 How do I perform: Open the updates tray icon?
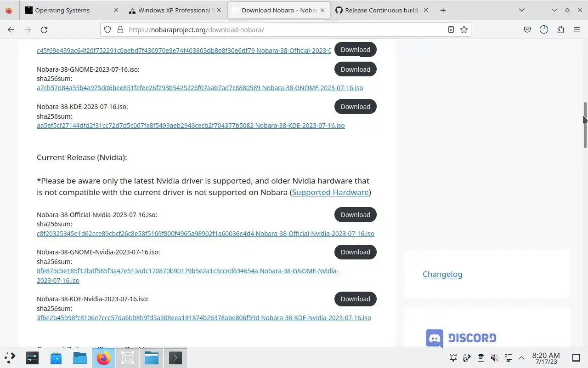tap(467, 358)
